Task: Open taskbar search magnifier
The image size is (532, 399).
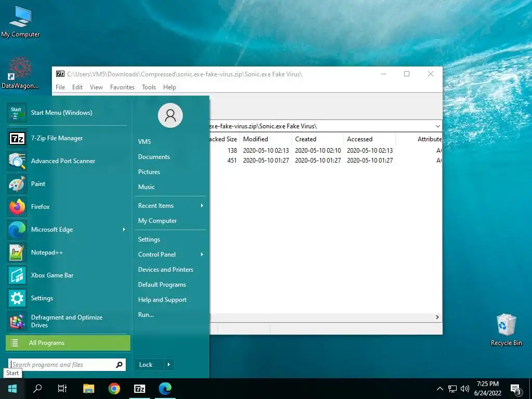Action: click(x=37, y=389)
